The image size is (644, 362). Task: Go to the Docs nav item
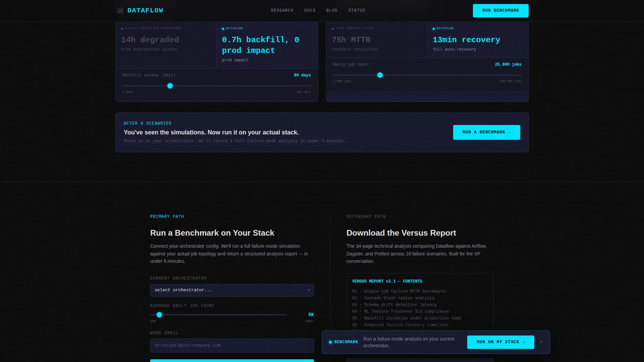pos(310,11)
